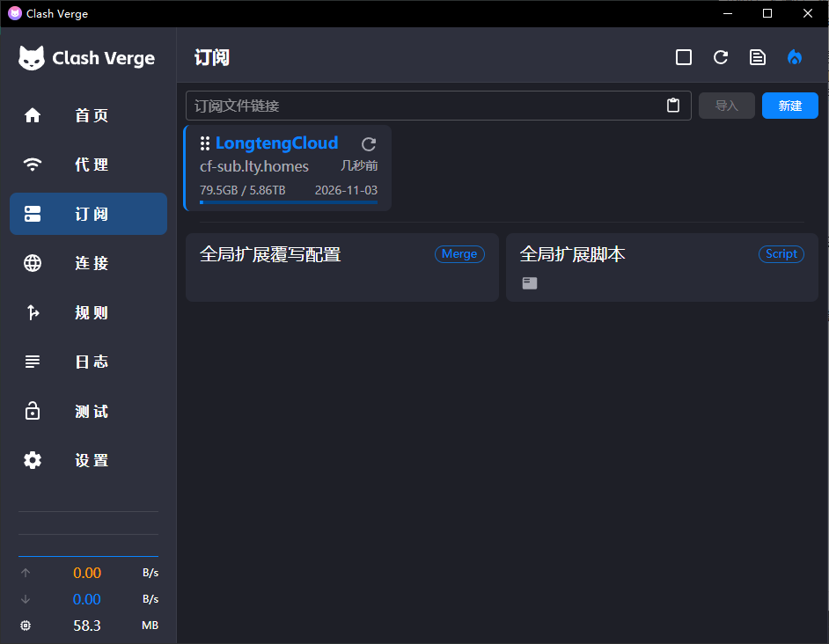Image resolution: width=829 pixels, height=644 pixels.
Task: Click the orange 0.00 upload speed
Action: pyautogui.click(x=87, y=573)
